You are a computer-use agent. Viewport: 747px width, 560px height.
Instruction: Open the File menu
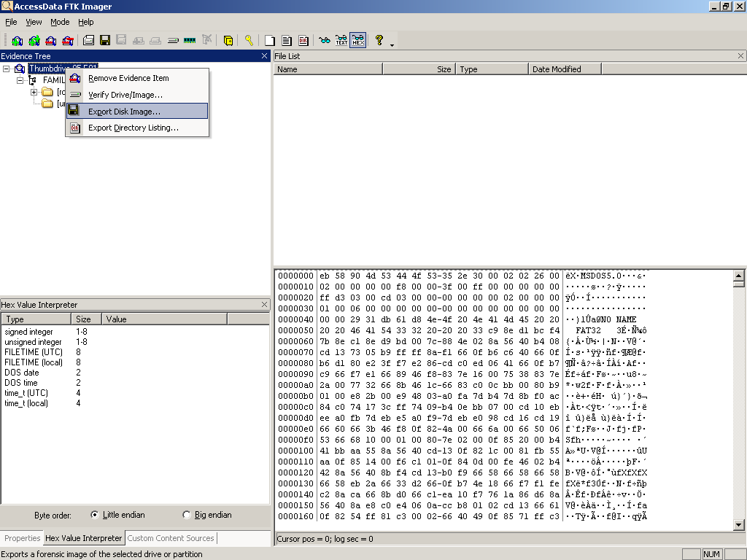[x=11, y=22]
